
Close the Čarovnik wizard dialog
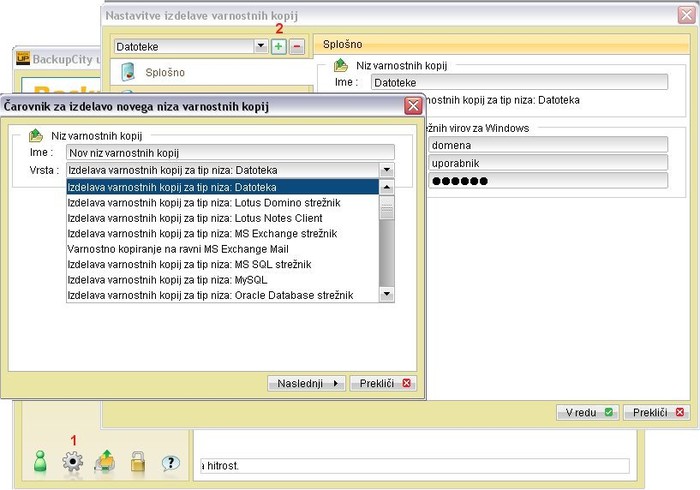pyautogui.click(x=413, y=106)
